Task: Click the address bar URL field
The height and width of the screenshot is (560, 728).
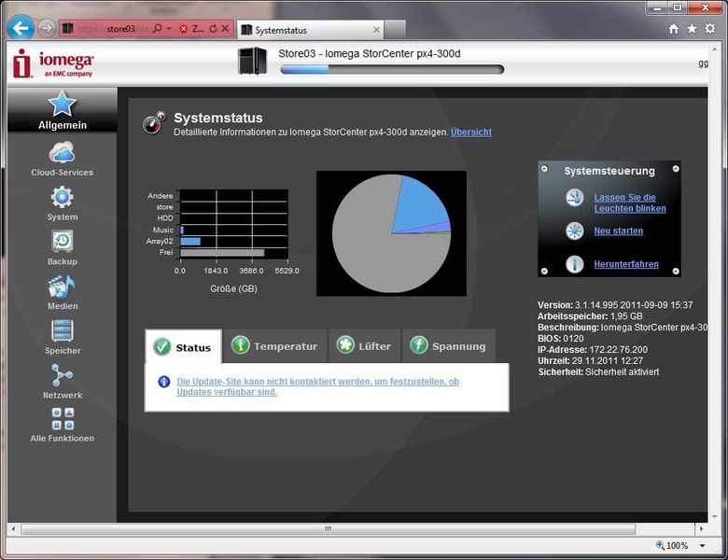Action: tap(113, 29)
